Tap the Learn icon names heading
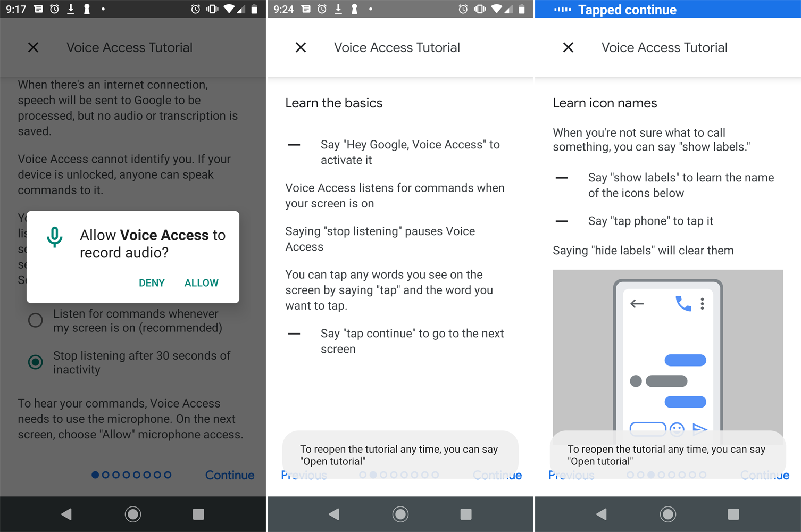This screenshot has height=532, width=801. tap(605, 103)
